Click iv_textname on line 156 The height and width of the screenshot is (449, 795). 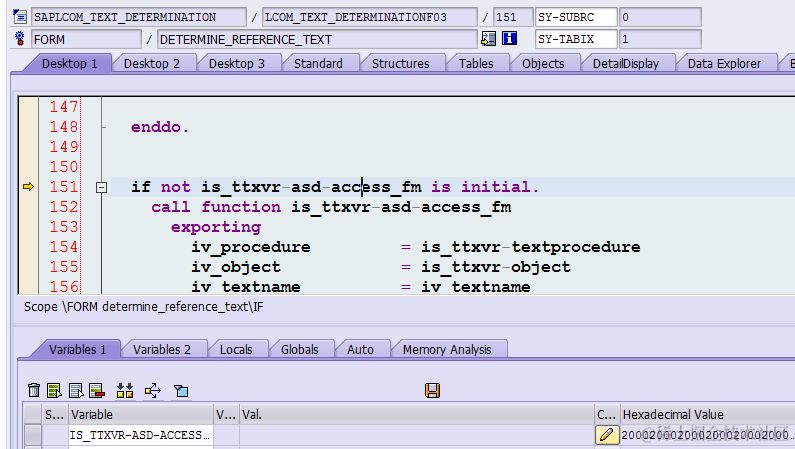(x=246, y=287)
